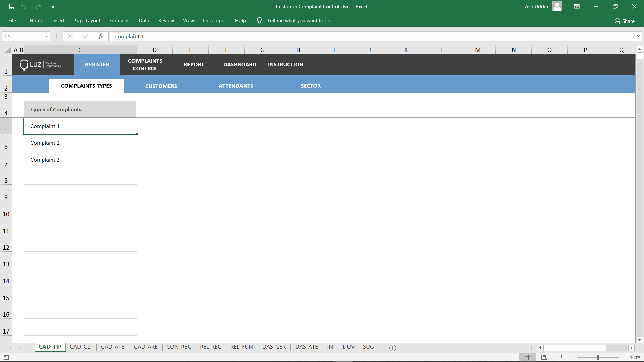This screenshot has width=644, height=362.
Task: Open the Insert Function dialog
Action: click(101, 36)
